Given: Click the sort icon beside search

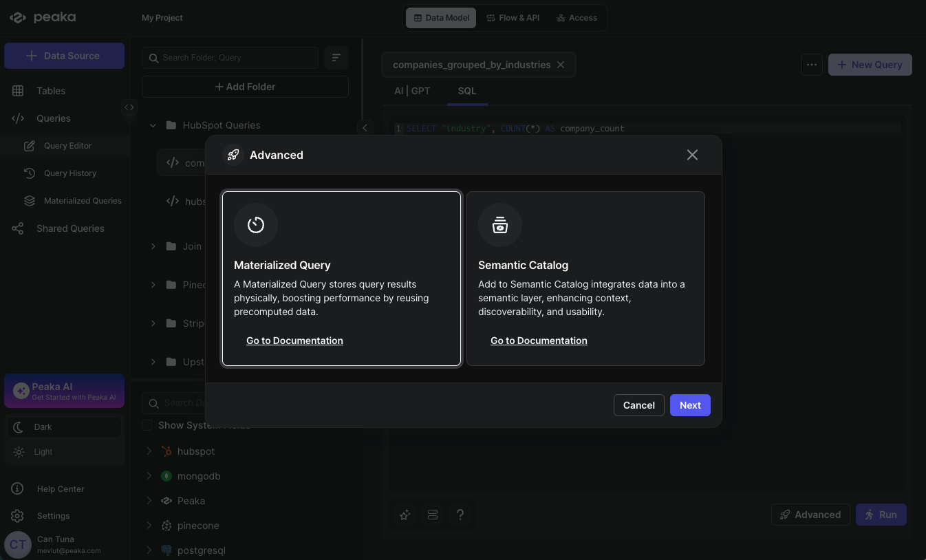Looking at the screenshot, I should 336,58.
